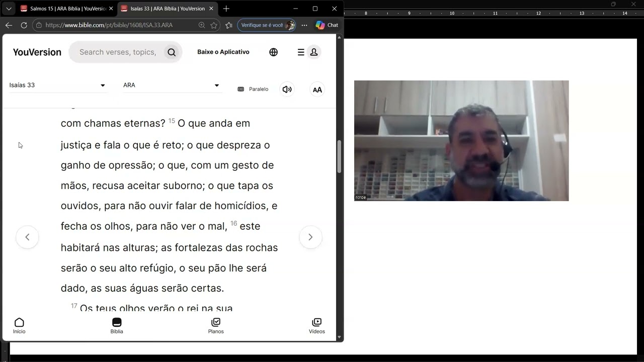Click verse 16 text 'habitará nas alturas'
Screen dimensions: 644x362
[x=109, y=248]
